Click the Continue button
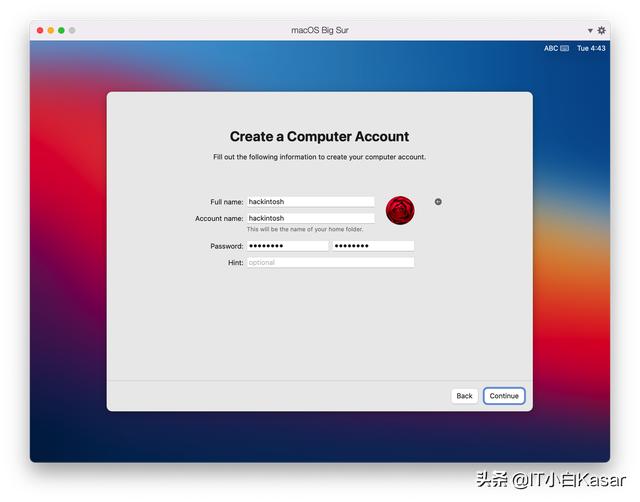The image size is (640, 502). click(x=504, y=396)
